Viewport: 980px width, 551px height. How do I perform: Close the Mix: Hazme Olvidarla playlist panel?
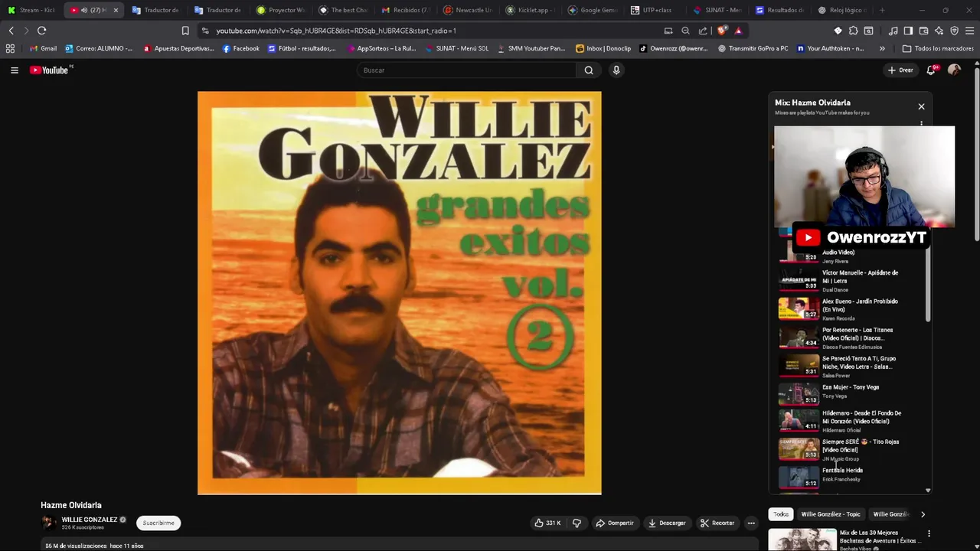pos(921,106)
